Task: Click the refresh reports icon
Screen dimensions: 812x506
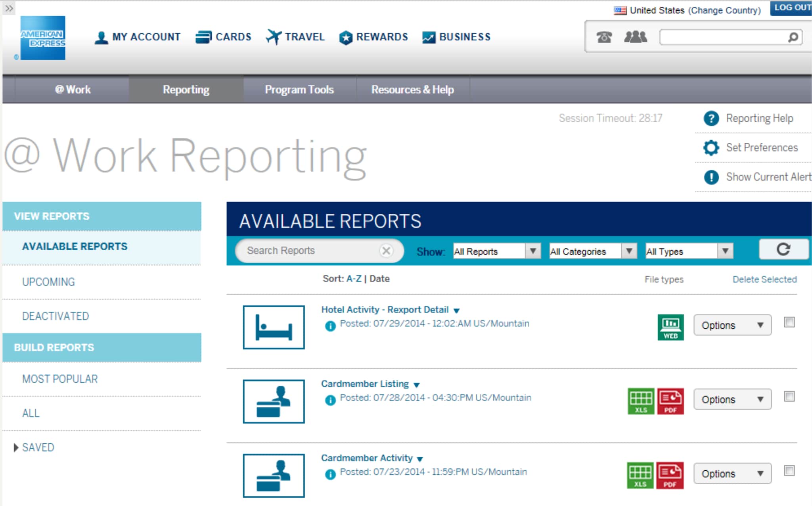Action: (783, 250)
